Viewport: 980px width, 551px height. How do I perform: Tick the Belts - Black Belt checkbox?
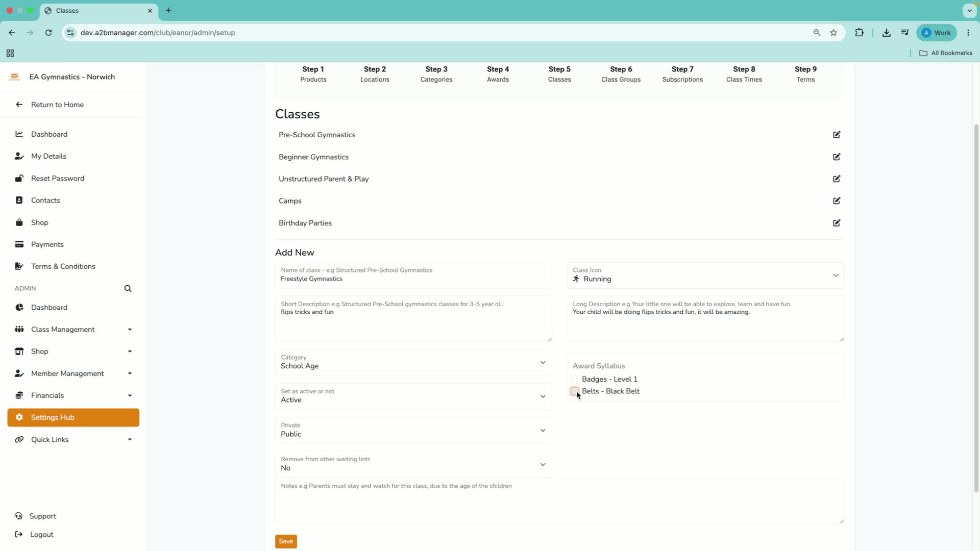(x=574, y=391)
